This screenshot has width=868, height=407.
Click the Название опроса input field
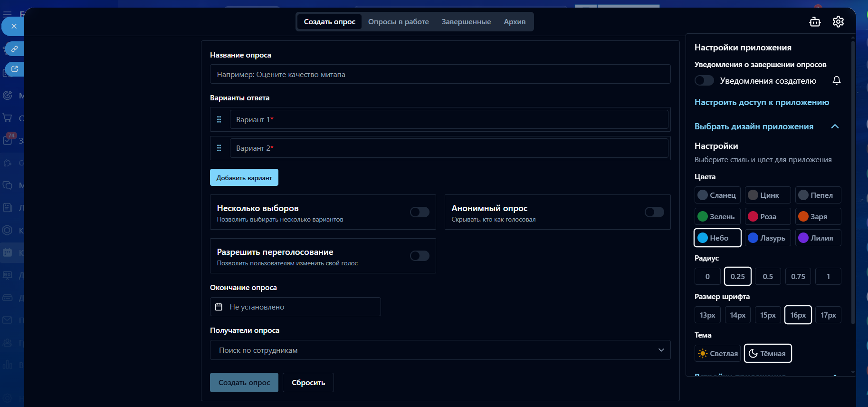tap(440, 75)
